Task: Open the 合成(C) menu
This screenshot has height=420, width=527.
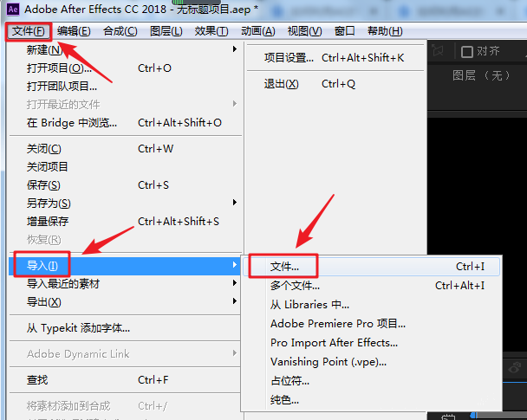Action: pyautogui.click(x=120, y=31)
